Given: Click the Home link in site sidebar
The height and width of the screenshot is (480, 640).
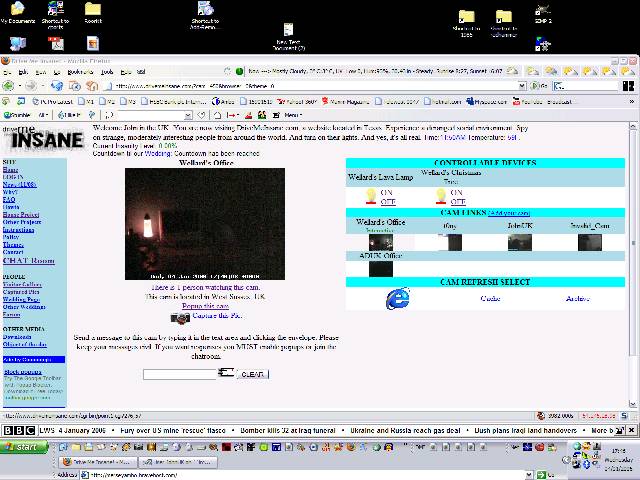Looking at the screenshot, I should [x=10, y=169].
